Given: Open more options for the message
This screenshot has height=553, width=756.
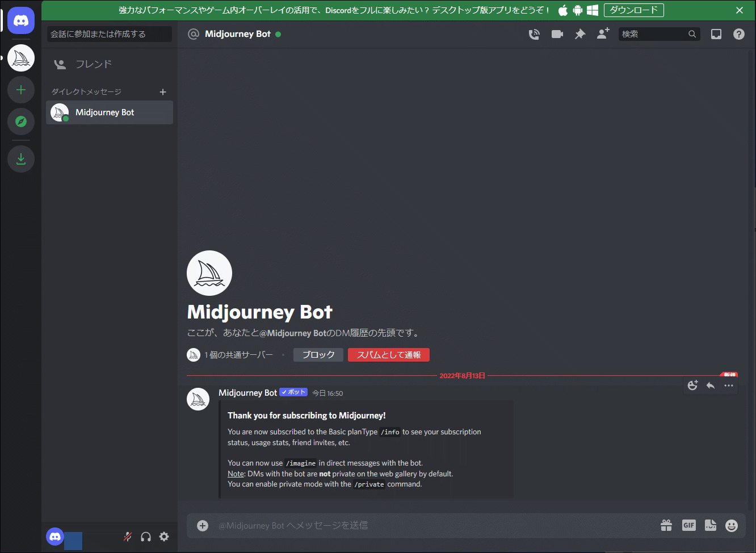Looking at the screenshot, I should point(729,386).
